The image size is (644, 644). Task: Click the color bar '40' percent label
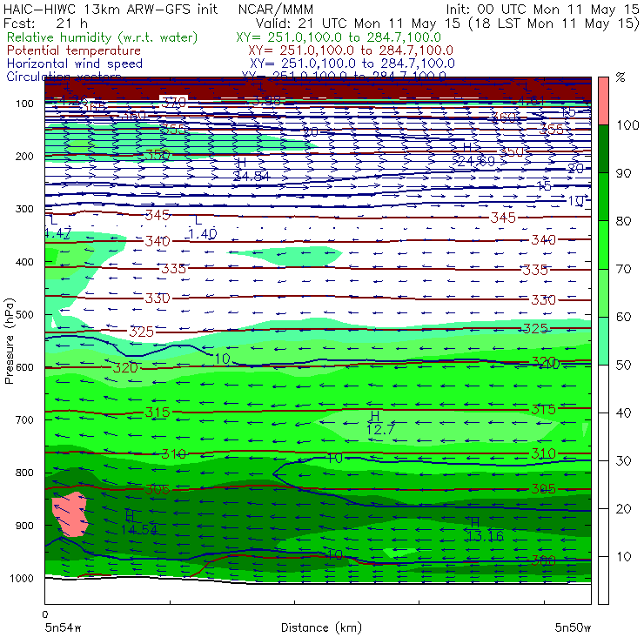point(624,413)
